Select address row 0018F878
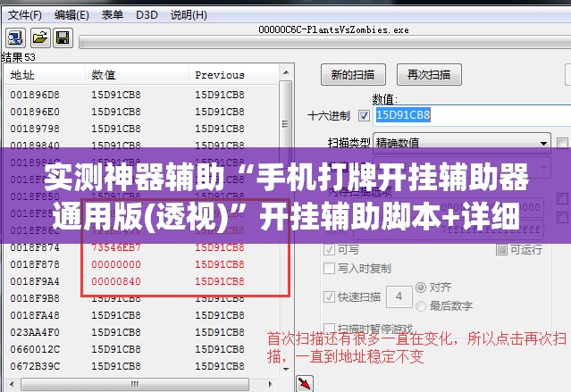This screenshot has height=392, width=571. click(x=141, y=264)
